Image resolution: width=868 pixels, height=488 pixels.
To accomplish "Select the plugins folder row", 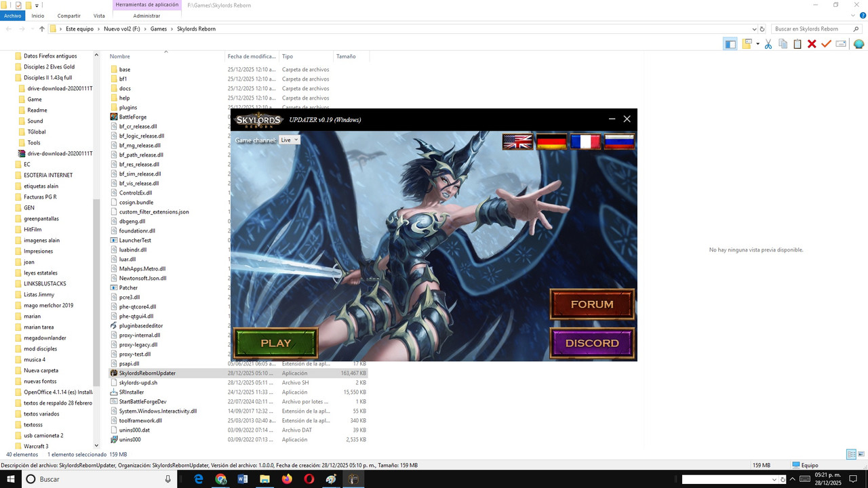I will 237,107.
